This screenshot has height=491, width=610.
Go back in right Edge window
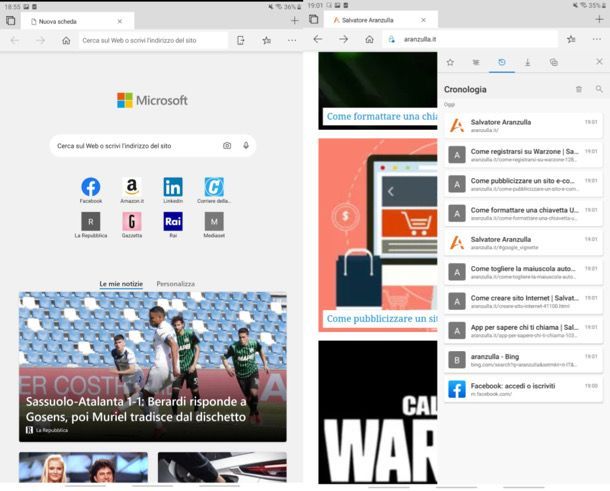click(318, 39)
